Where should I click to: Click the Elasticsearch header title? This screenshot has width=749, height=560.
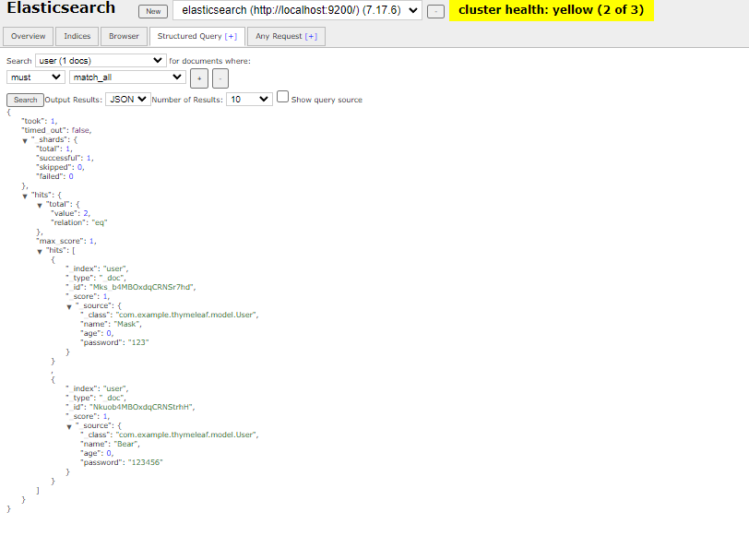pos(61,8)
